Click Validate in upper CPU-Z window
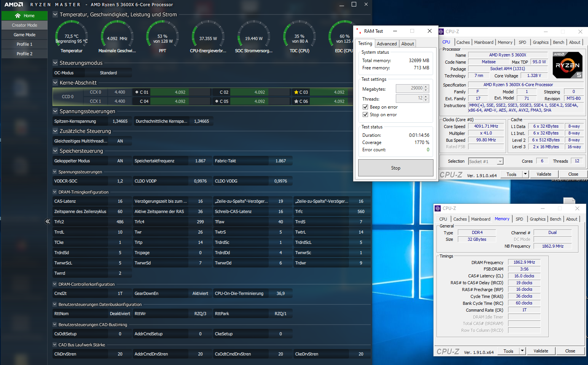The height and width of the screenshot is (365, 588). tap(544, 174)
